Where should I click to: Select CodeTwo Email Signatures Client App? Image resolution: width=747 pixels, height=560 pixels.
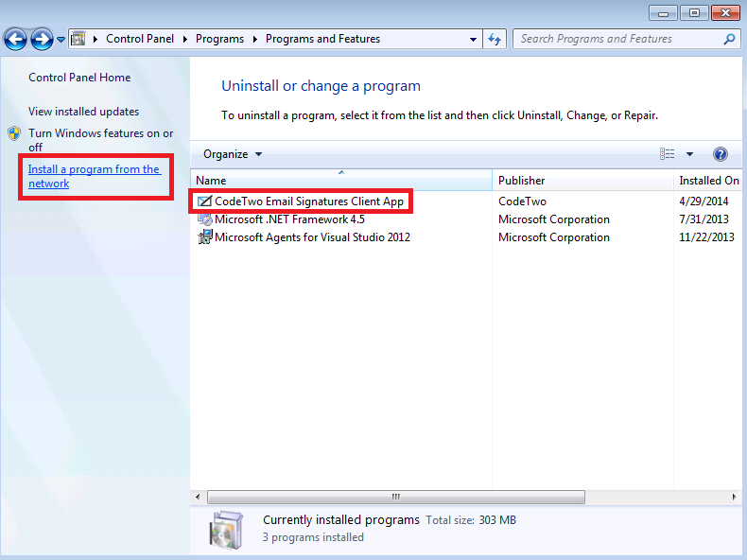(x=308, y=201)
